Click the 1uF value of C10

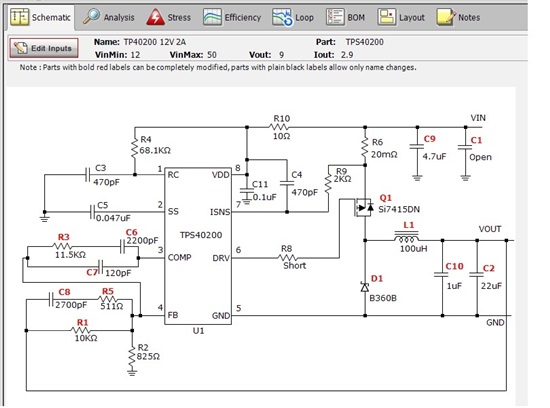coord(454,286)
